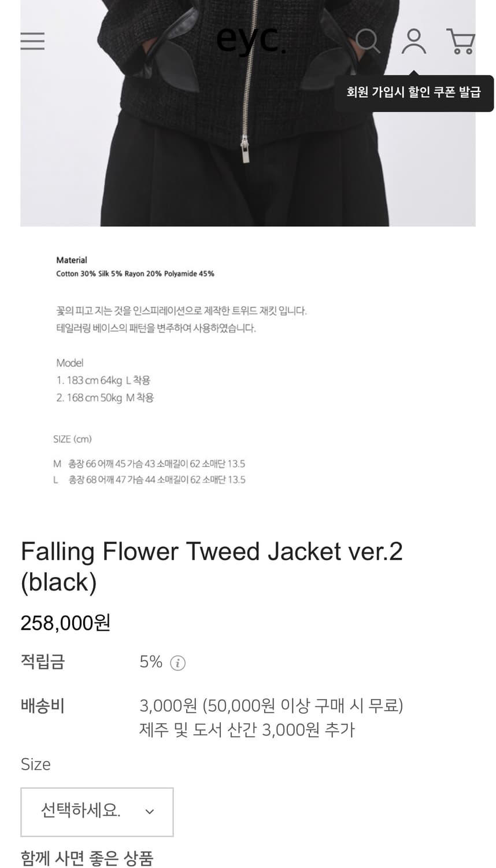This screenshot has width=496, height=868.
Task: Click the 258,000원 price
Action: [65, 623]
